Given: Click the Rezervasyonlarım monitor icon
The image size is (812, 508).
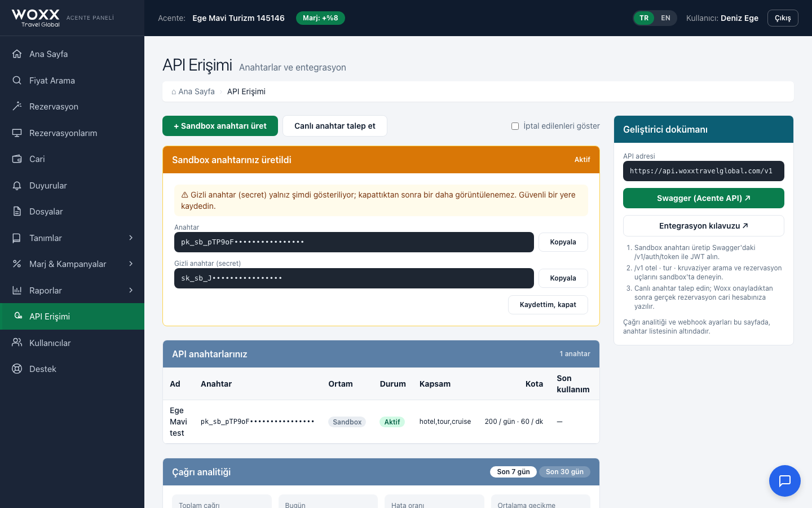Looking at the screenshot, I should tap(17, 133).
